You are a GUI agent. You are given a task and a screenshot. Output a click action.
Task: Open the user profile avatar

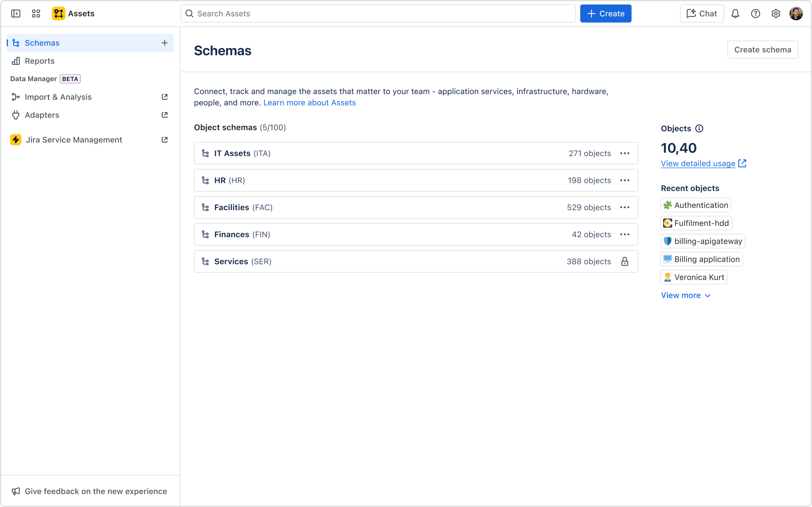click(796, 13)
